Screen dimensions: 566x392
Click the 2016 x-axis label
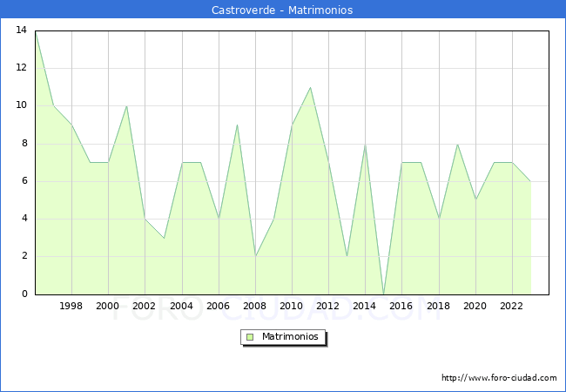coord(401,306)
